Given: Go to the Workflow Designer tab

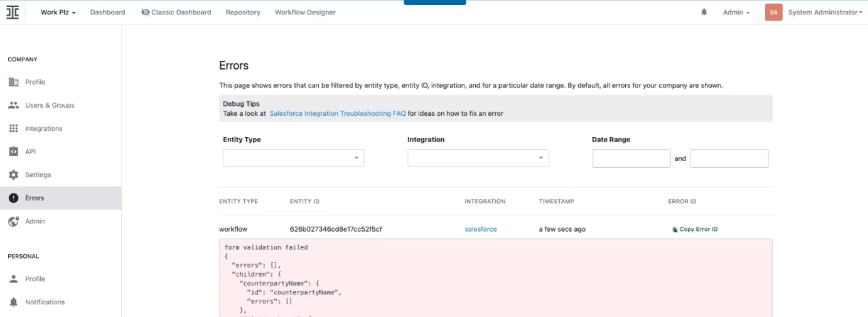Looking at the screenshot, I should click(305, 12).
